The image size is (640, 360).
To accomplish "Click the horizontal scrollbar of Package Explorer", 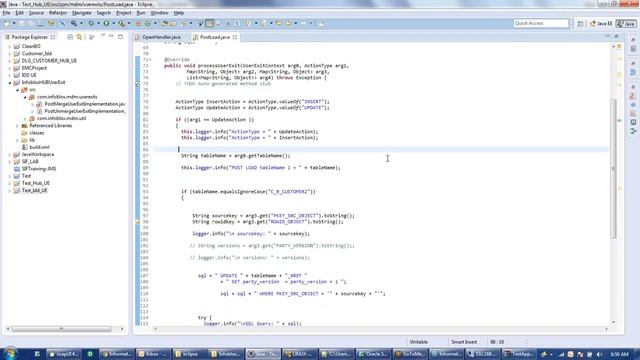I will click(x=61, y=329).
